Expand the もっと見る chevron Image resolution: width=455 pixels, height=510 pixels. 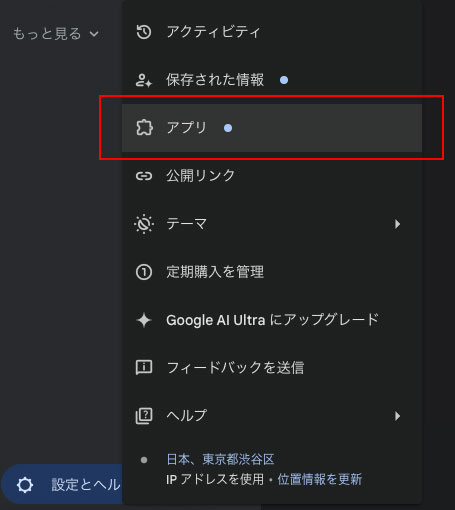(94, 34)
